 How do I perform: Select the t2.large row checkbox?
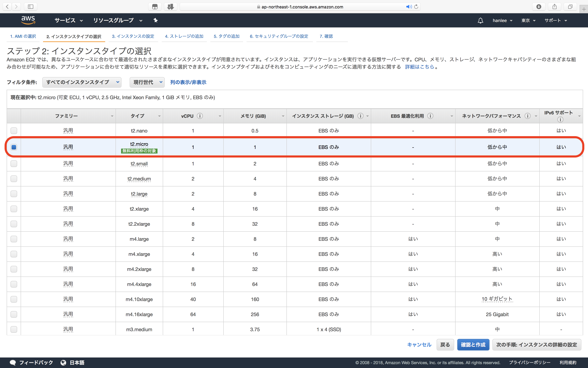click(14, 194)
